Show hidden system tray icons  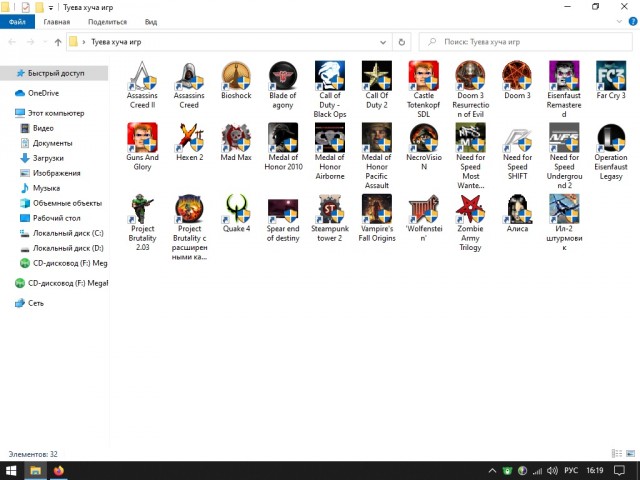(x=492, y=471)
